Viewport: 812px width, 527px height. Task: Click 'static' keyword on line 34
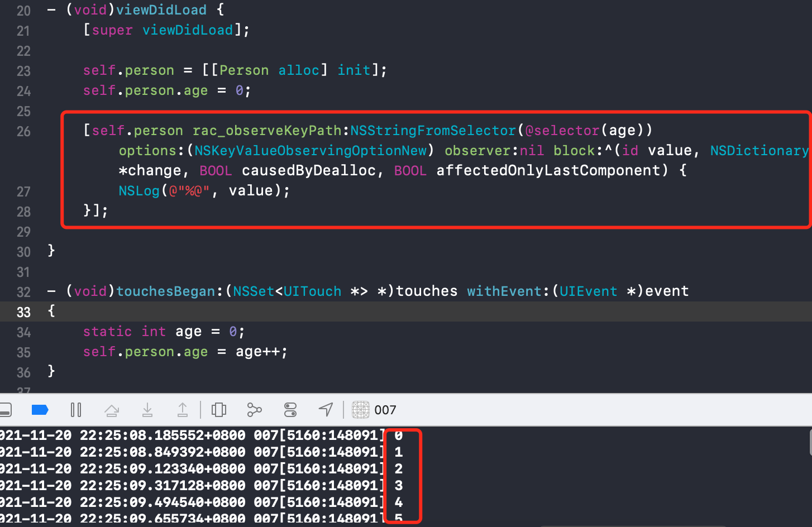108,332
